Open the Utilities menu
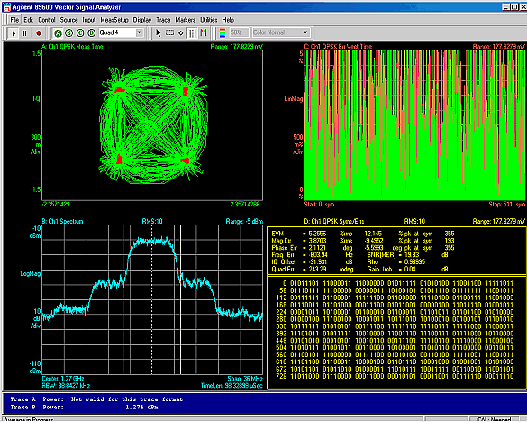Screen dimensions: 527x423 (209, 20)
